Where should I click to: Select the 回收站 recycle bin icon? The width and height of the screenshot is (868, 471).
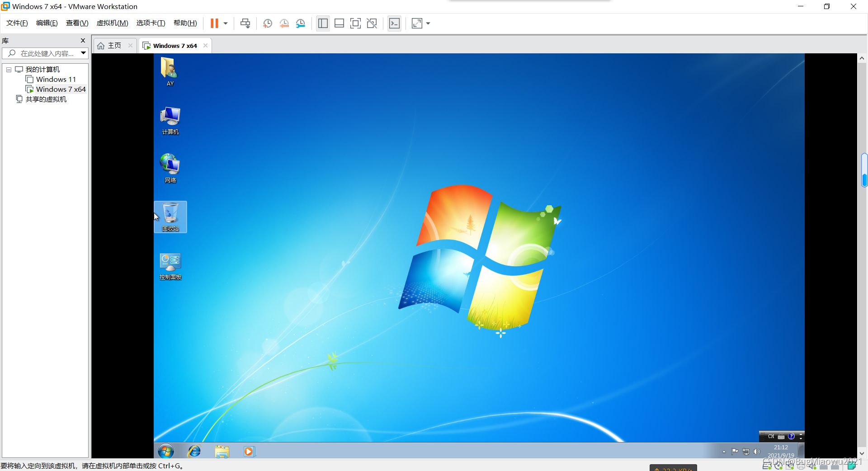coord(170,217)
